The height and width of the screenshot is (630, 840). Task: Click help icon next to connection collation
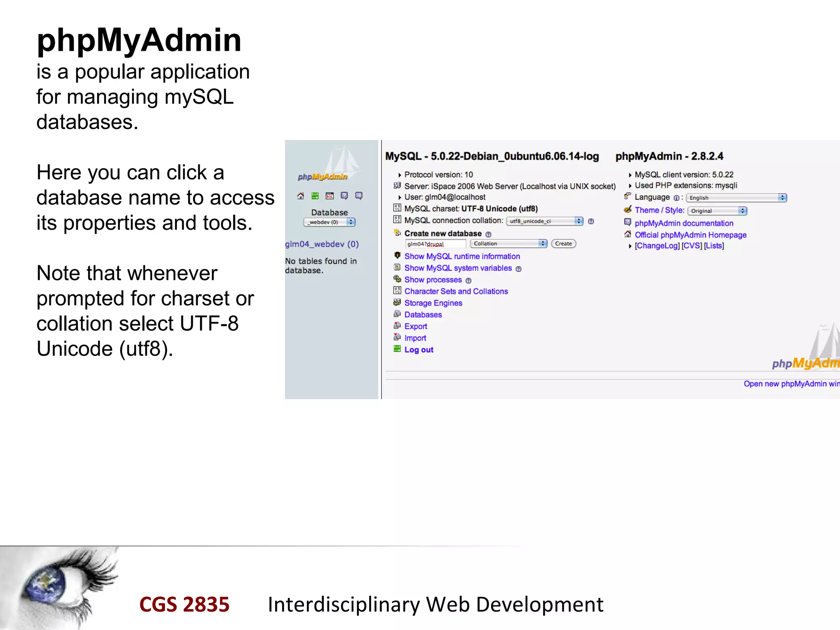(591, 221)
